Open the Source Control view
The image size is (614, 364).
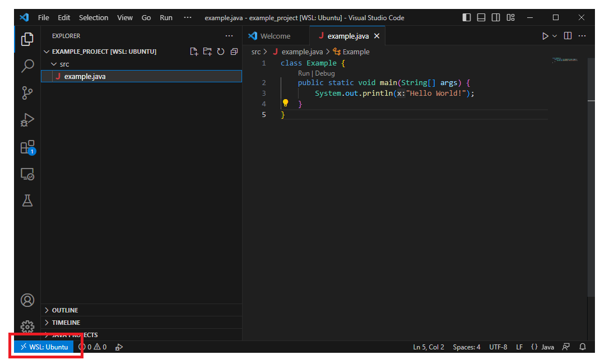pyautogui.click(x=27, y=93)
